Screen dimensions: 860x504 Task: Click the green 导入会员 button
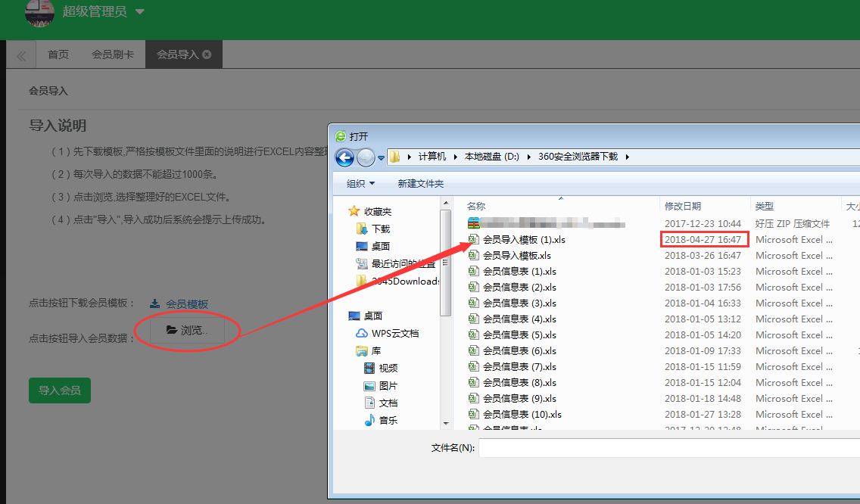pos(60,390)
